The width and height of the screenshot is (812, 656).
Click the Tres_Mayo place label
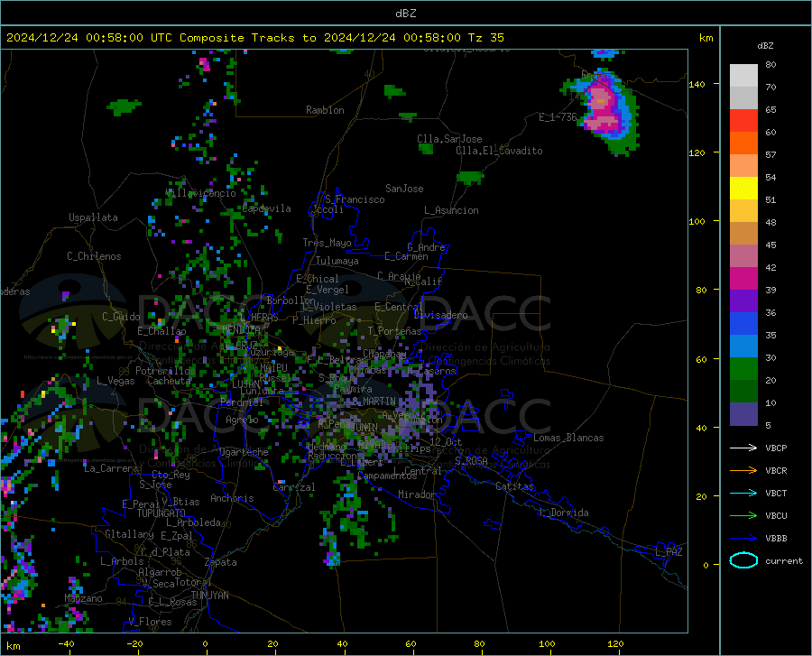point(327,243)
